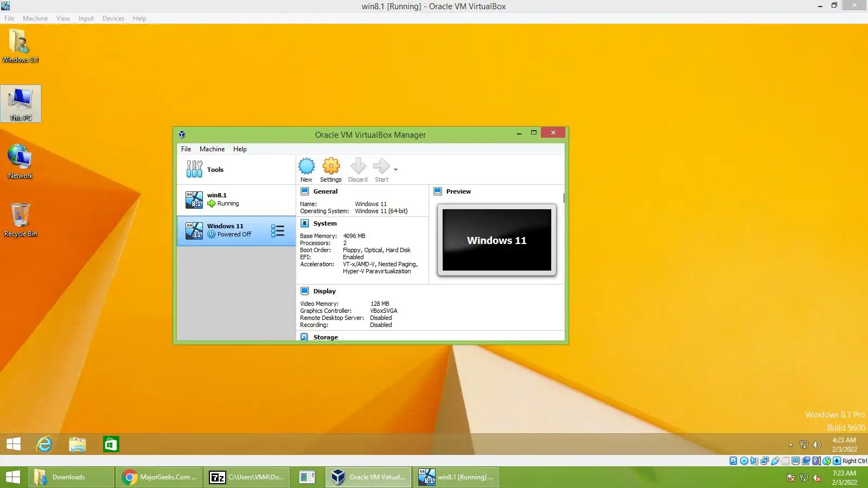
Task: Switch to Oracle VM VirtualBox taskbar button
Action: tap(368, 477)
